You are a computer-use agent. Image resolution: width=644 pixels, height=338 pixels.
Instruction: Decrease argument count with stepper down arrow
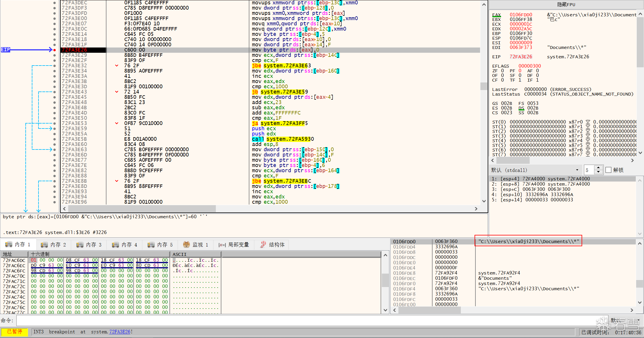tap(598, 172)
